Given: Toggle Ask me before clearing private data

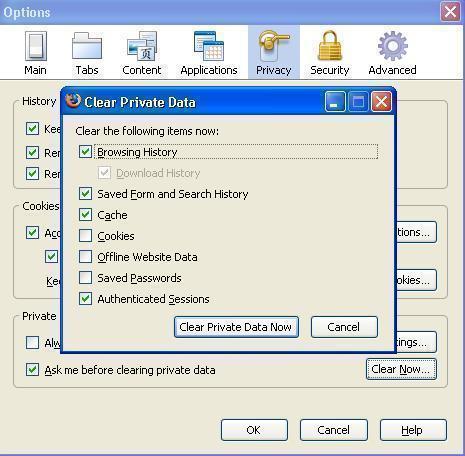Looking at the screenshot, I should pos(32,370).
